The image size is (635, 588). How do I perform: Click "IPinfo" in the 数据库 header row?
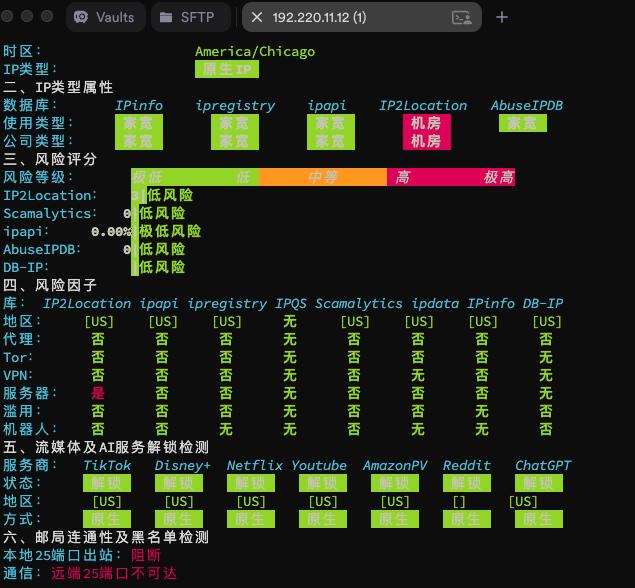coord(139,105)
